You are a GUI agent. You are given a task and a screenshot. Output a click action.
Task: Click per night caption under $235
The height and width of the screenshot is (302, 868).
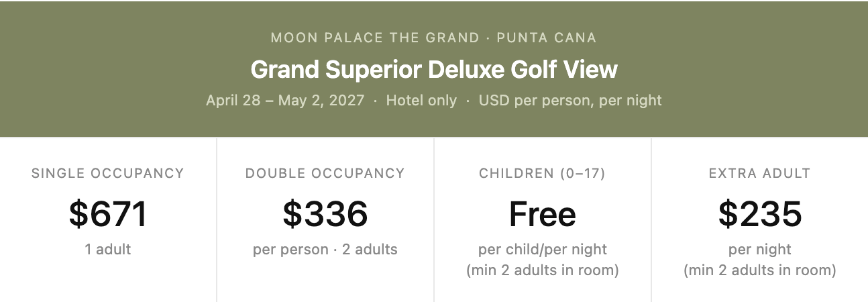[x=760, y=250]
